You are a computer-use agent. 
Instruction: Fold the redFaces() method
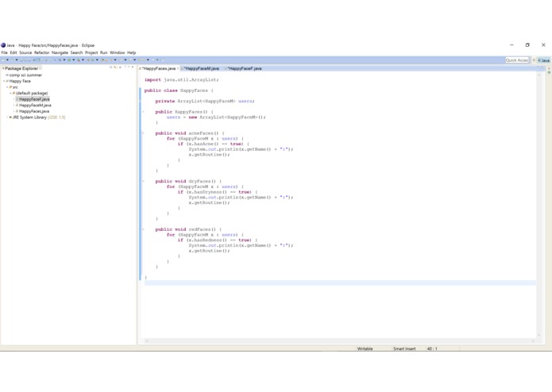[143, 229]
